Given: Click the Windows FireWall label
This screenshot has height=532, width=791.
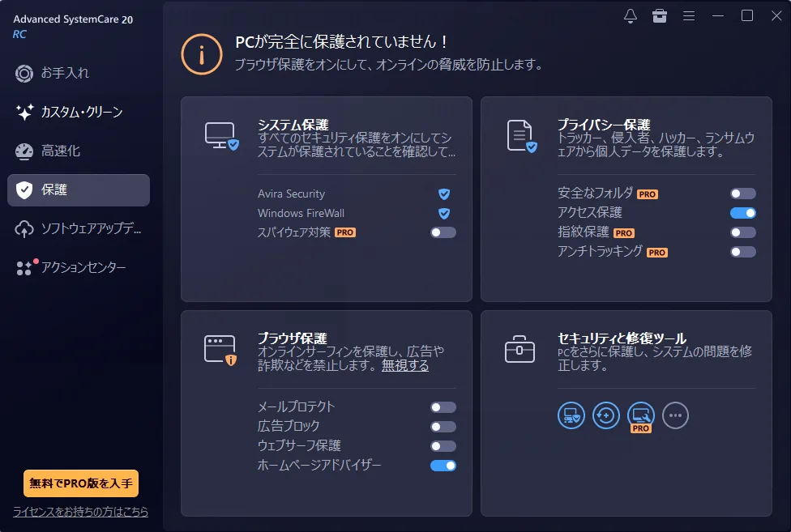Looking at the screenshot, I should [x=301, y=213].
